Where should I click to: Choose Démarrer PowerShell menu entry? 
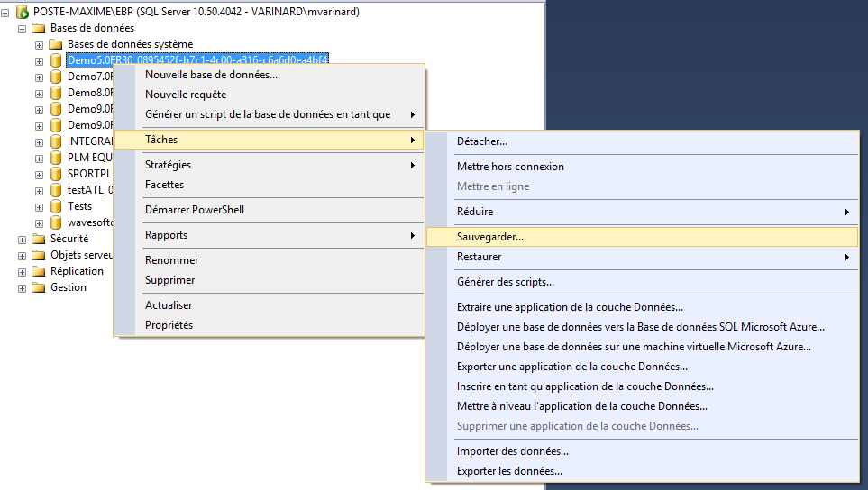click(x=269, y=210)
